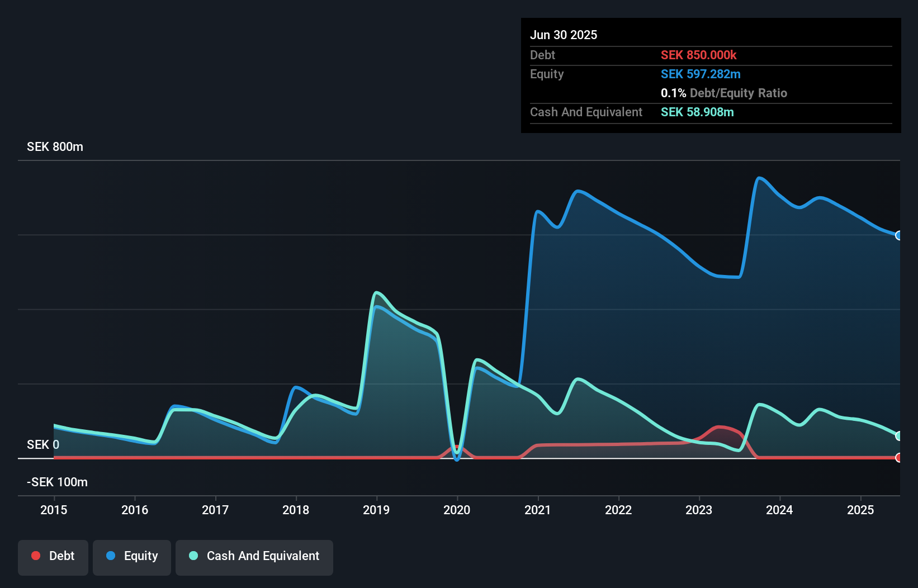
Task: Click the -SEK 100m axis label
Action: pyautogui.click(x=56, y=482)
